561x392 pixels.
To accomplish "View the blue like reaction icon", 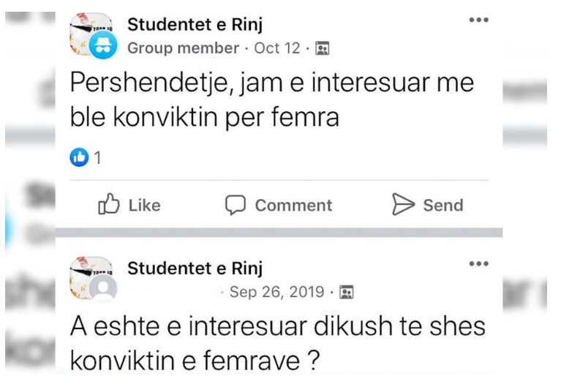I will point(79,157).
